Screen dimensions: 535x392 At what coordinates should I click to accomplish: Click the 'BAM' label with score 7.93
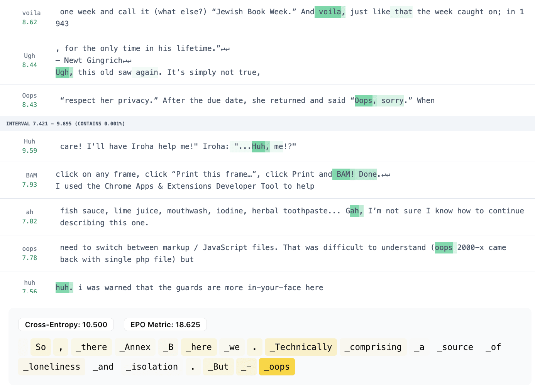pos(31,176)
